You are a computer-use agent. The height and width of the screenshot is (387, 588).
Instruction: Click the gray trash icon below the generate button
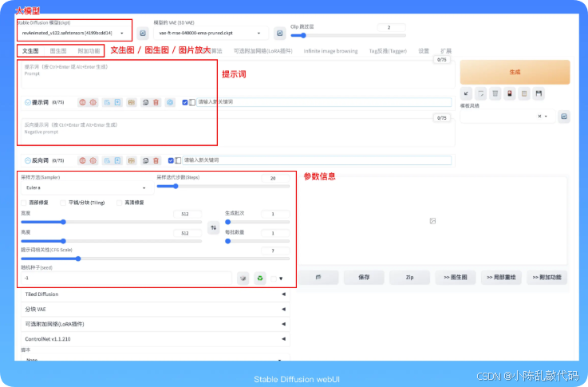click(495, 93)
